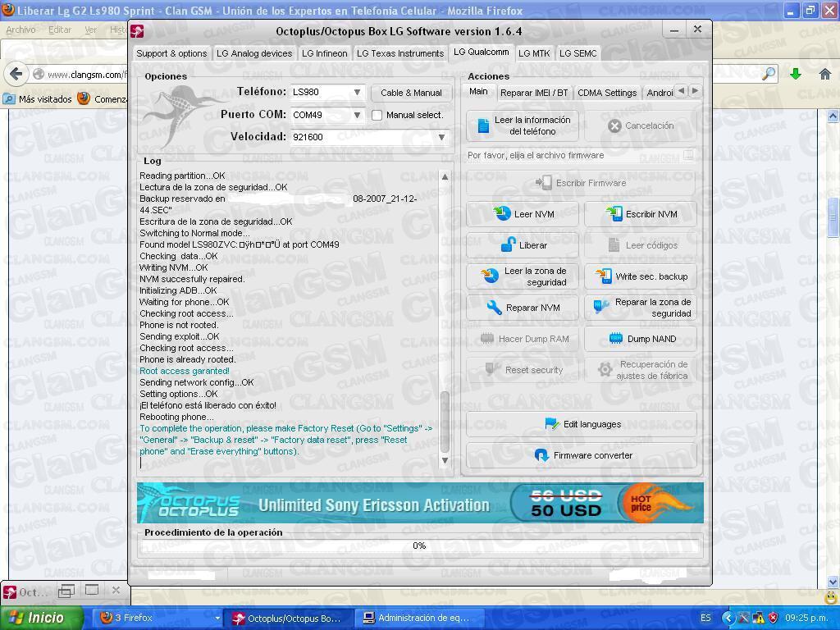Viewport: 840px width, 630px height.
Task: Click Firefox back arrow button
Action: pos(16,74)
